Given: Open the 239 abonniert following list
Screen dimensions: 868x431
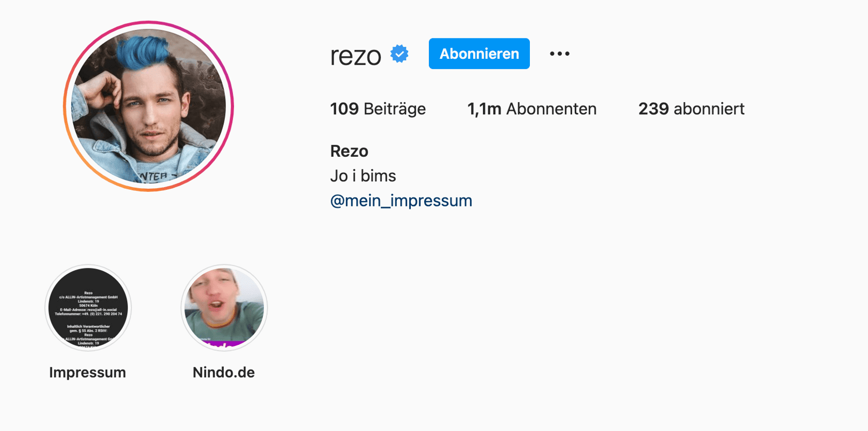Looking at the screenshot, I should (x=691, y=109).
